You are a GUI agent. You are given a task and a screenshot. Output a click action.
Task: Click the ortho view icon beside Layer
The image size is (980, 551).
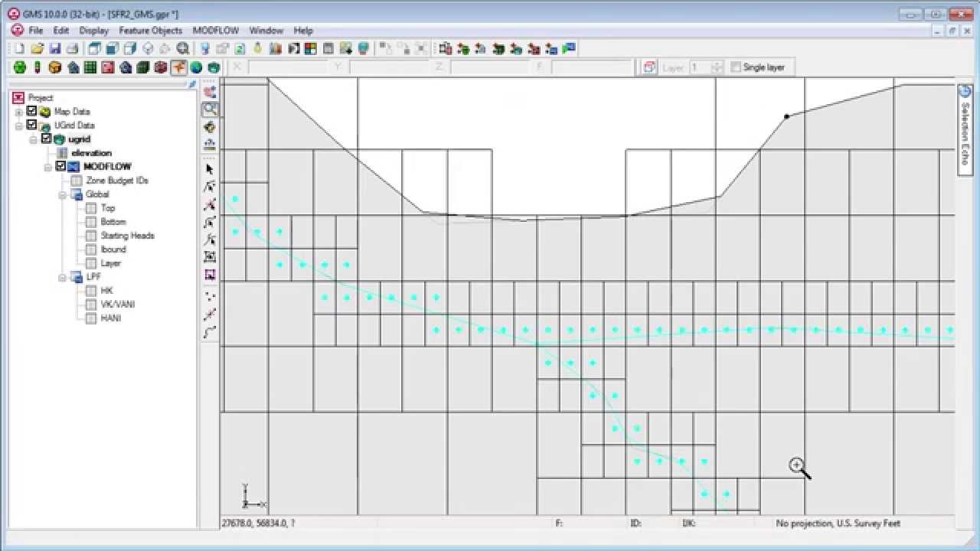(x=649, y=67)
